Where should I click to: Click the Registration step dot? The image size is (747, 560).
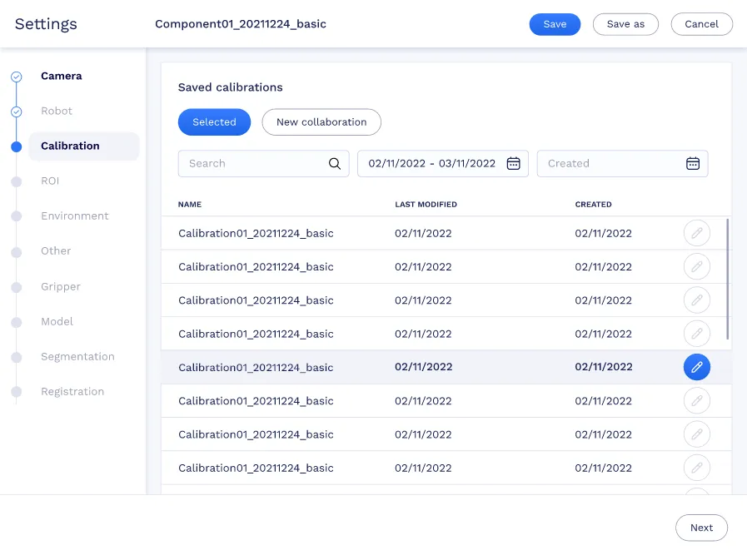click(16, 392)
